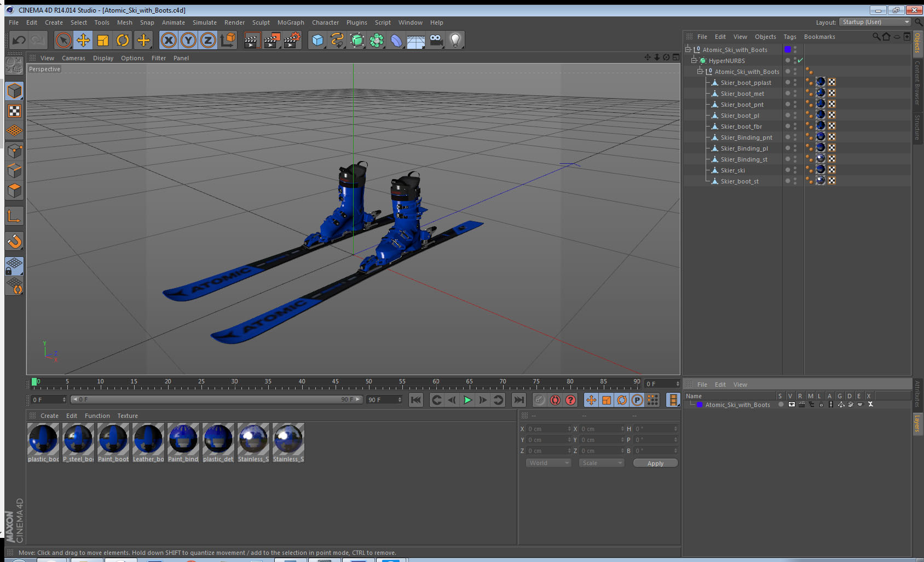Open the Material Manager Texture menu
Screen dimensions: 924x562
[128, 416]
